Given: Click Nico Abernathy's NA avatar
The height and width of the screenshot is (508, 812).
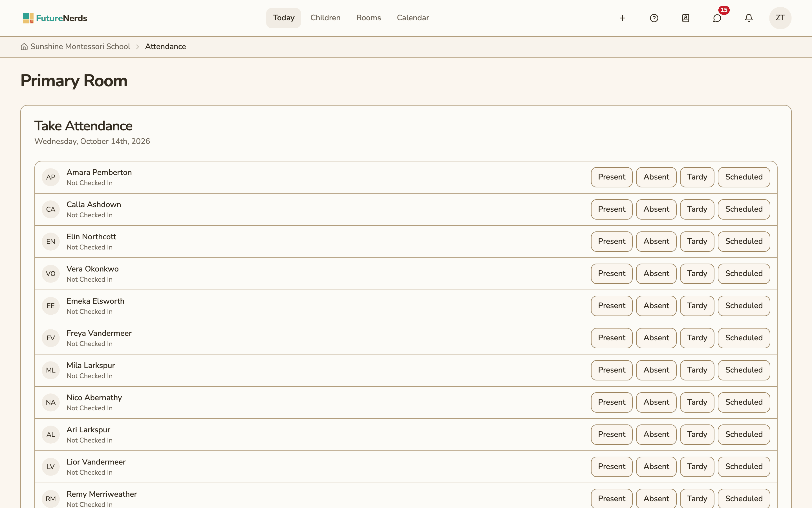Looking at the screenshot, I should click(51, 402).
